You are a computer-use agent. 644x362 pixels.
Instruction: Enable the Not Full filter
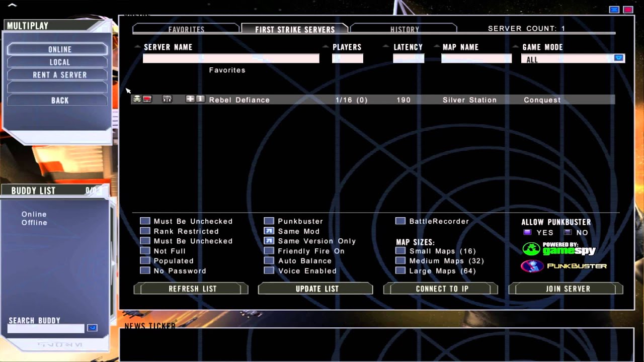[145, 251]
